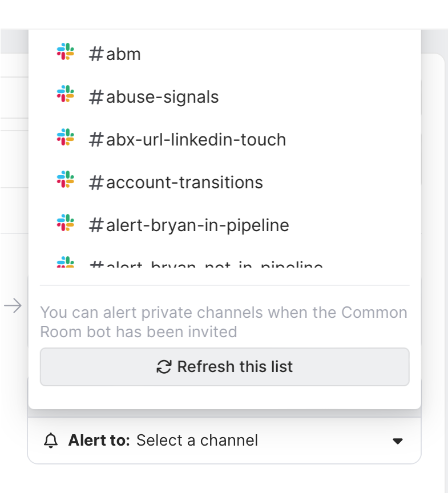Click the circular refresh arrows icon
Image resolution: width=448 pixels, height=493 pixels.
point(164,367)
